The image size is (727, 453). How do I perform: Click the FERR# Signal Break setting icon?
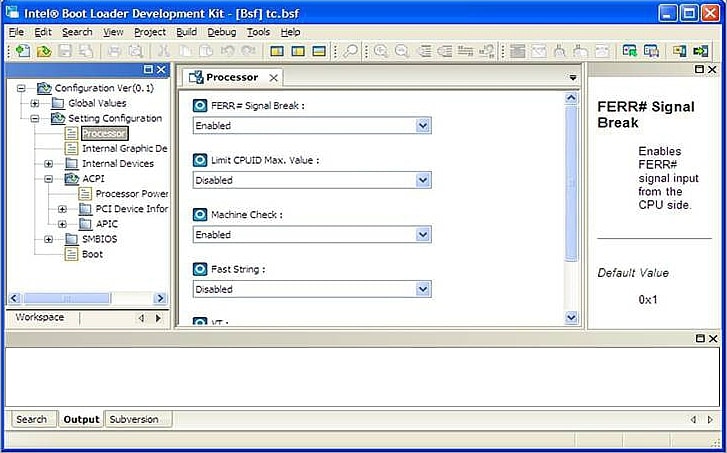[x=200, y=106]
